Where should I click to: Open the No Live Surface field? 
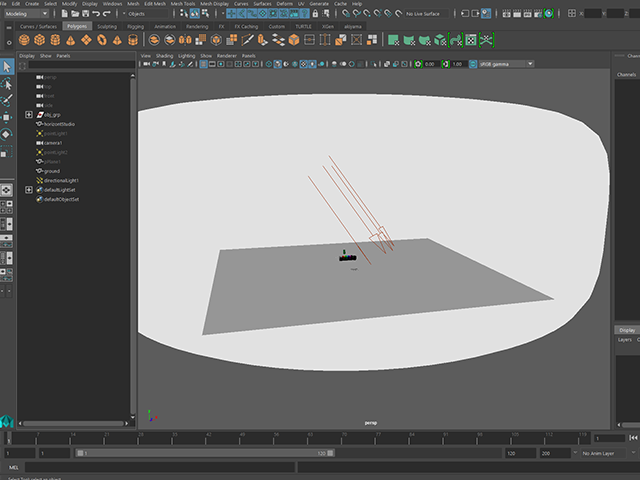(426, 13)
